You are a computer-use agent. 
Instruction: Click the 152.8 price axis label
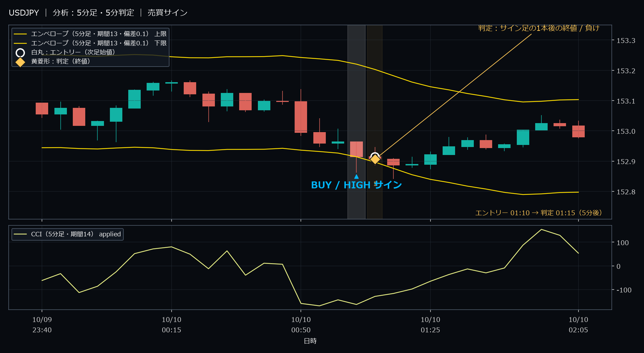point(626,192)
